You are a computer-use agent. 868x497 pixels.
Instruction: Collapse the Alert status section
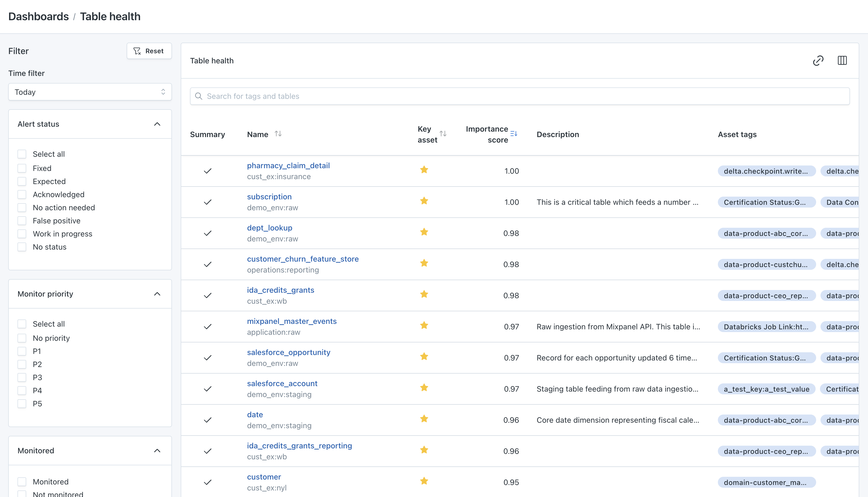click(x=157, y=124)
